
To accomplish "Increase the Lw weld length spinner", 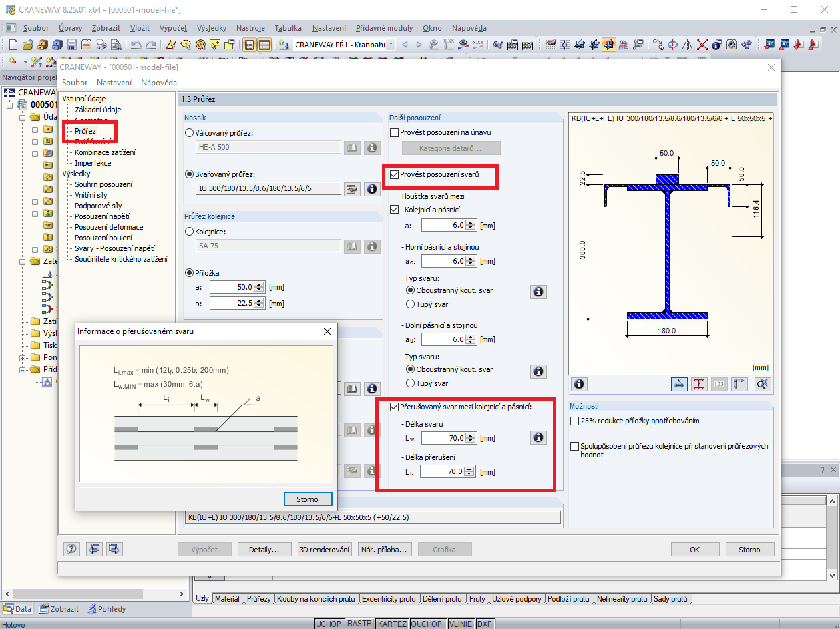I will 471,435.
